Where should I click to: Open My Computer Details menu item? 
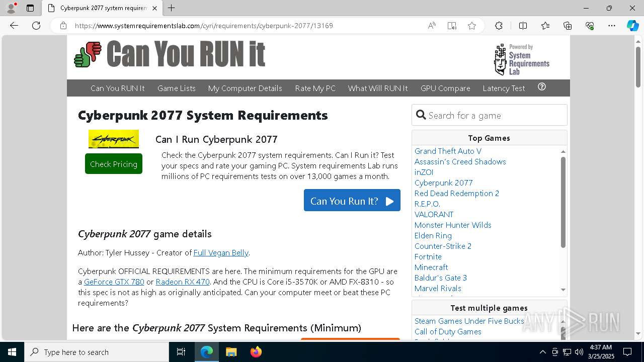245,88
